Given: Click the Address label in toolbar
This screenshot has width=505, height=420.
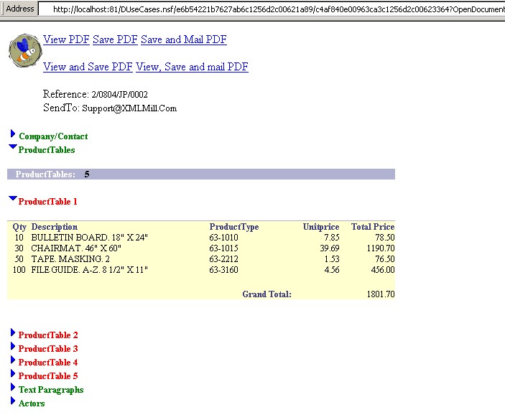Looking at the screenshot, I should (x=20, y=9).
